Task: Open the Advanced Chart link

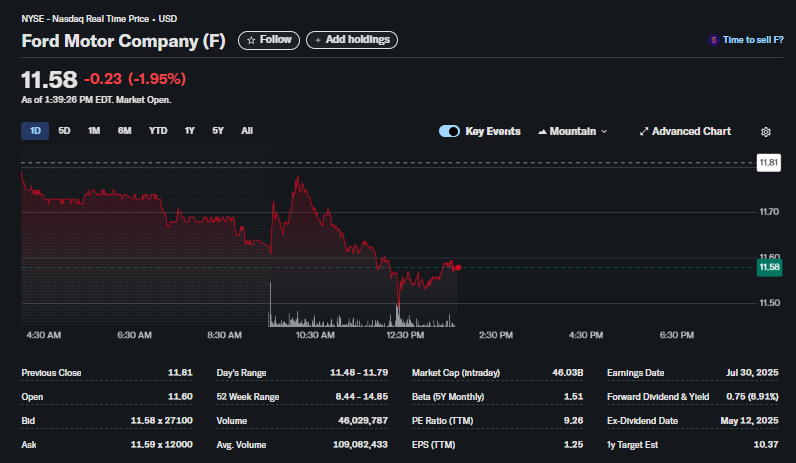Action: (x=691, y=131)
